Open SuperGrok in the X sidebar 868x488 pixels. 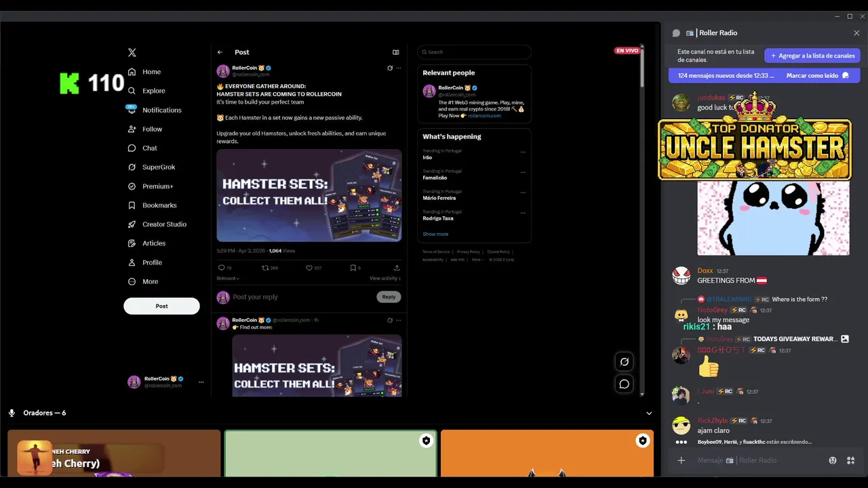click(151, 167)
